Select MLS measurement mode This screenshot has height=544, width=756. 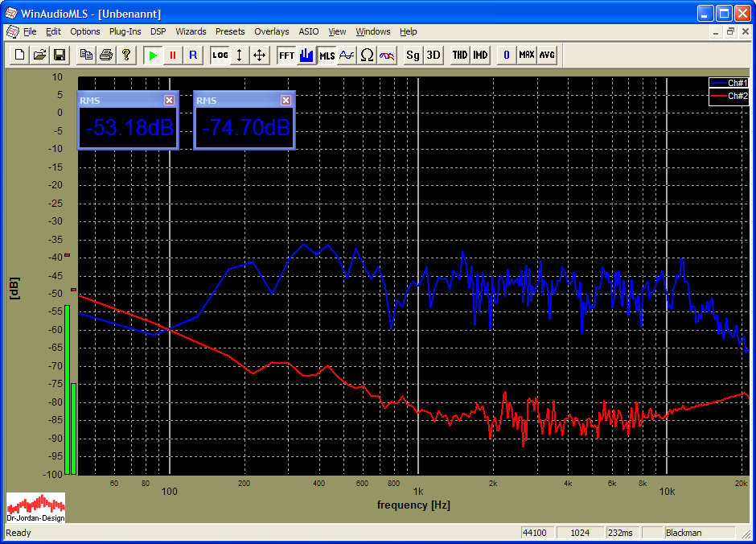(327, 55)
